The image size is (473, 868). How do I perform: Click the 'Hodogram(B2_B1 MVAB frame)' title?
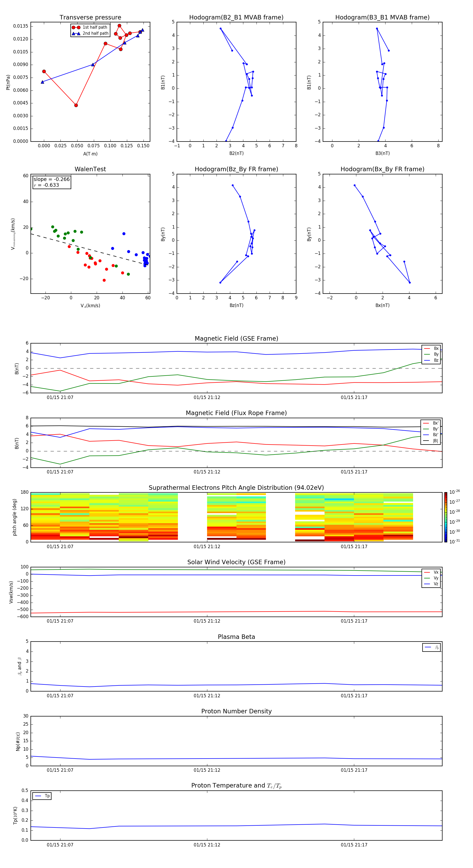point(236,18)
